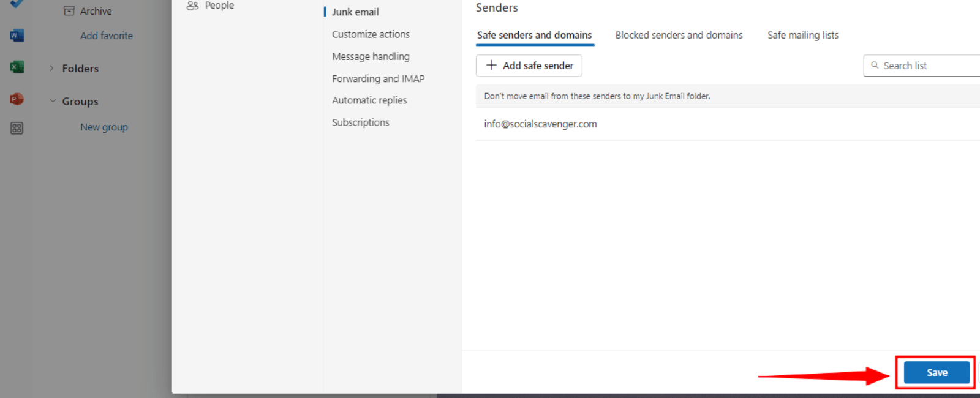980x398 pixels.
Task: Open Message handling settings
Action: (371, 56)
